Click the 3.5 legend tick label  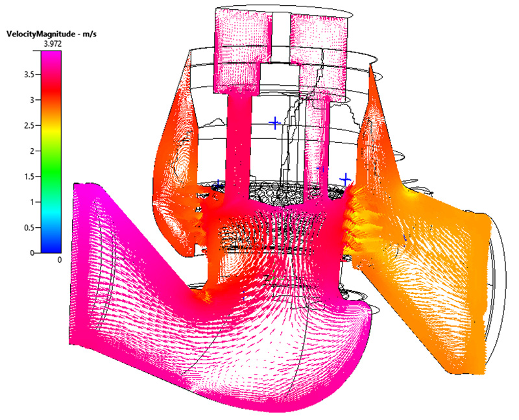[x=29, y=75]
